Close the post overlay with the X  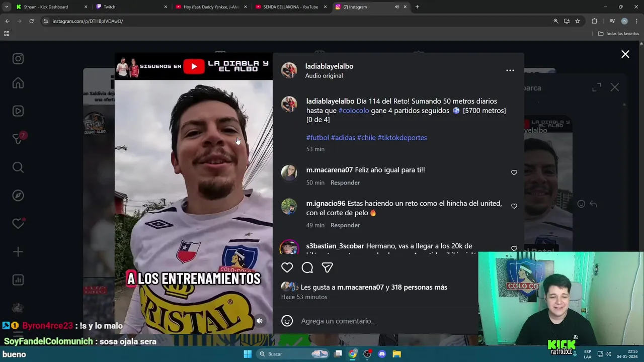[625, 54]
